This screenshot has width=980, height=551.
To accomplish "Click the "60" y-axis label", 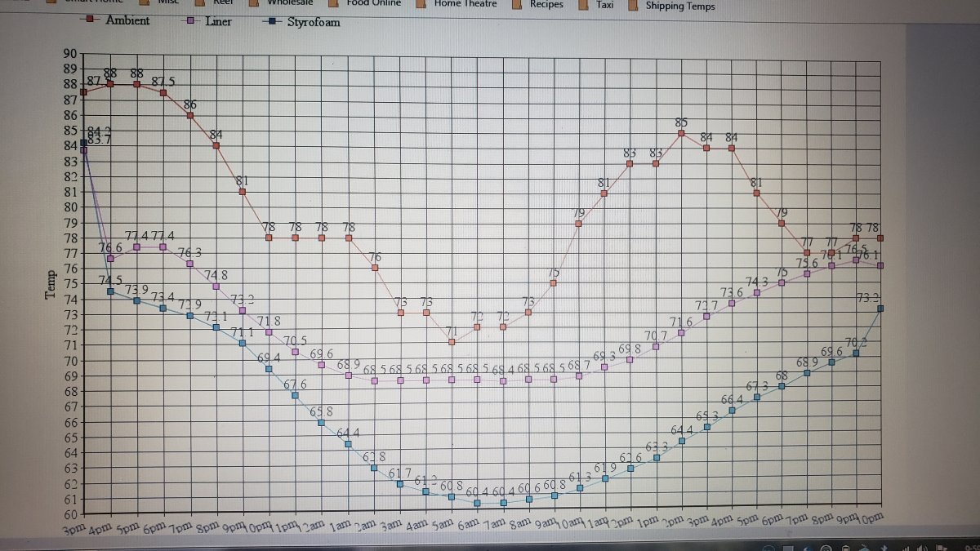I will [x=69, y=514].
